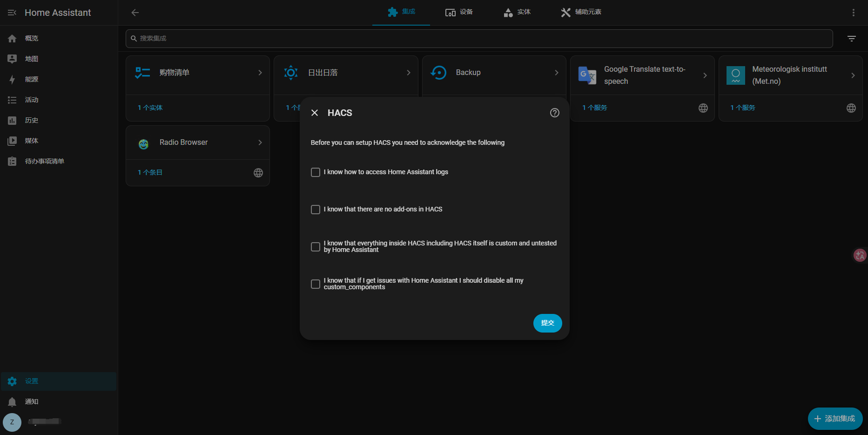Submit the HACS form with 提交
This screenshot has height=435, width=868.
[547, 323]
